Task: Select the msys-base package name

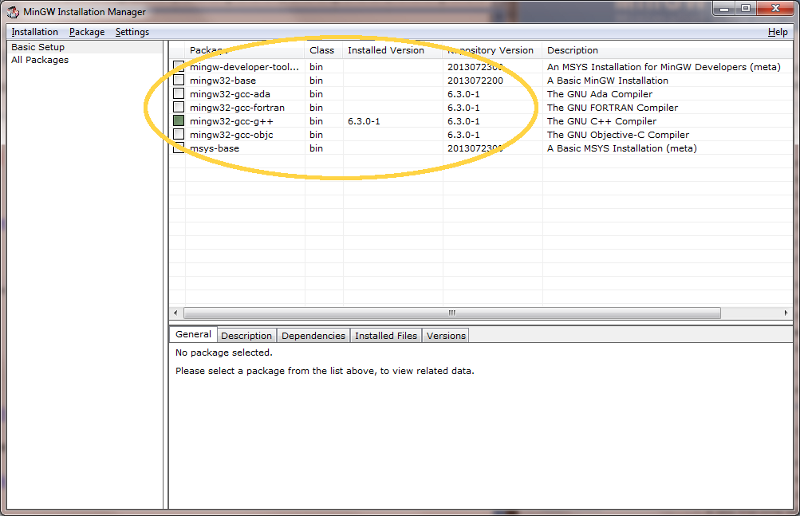Action: (214, 149)
